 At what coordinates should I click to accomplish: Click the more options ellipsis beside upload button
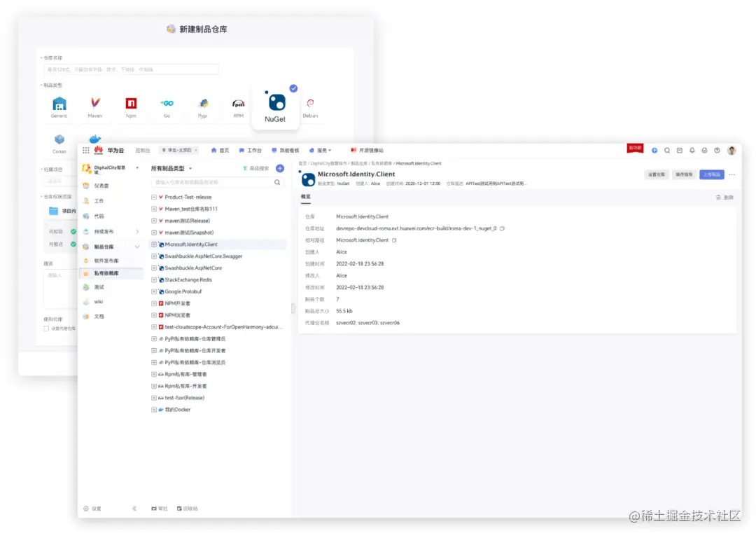click(x=732, y=174)
